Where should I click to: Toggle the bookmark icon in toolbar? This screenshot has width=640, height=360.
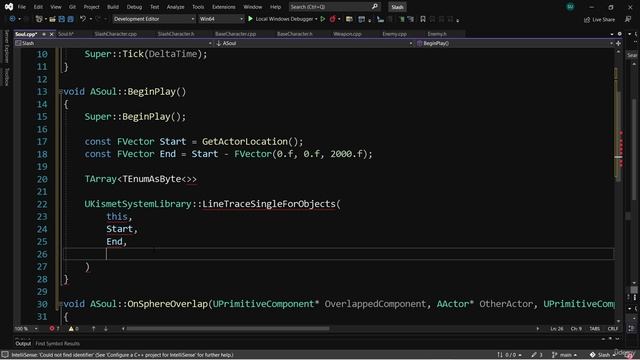(x=423, y=19)
